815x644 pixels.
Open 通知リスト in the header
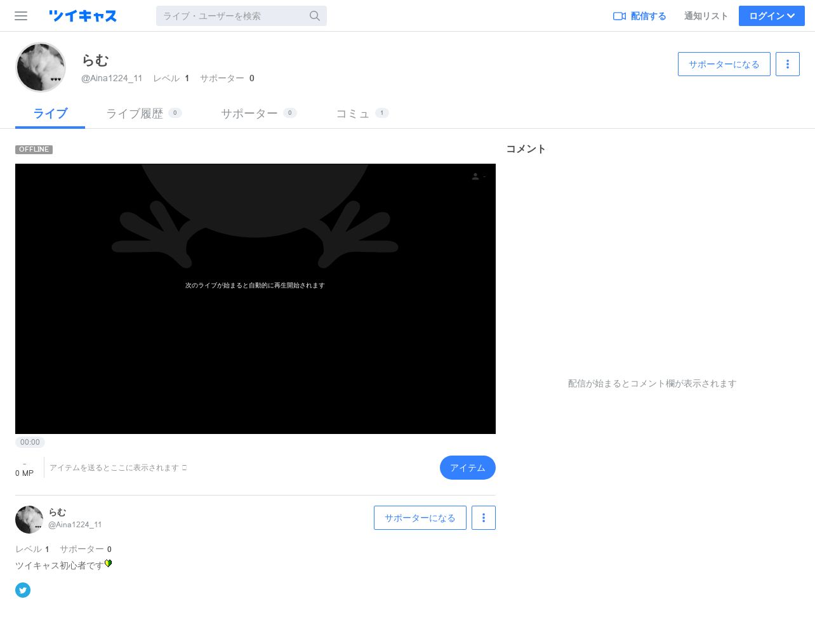(706, 16)
